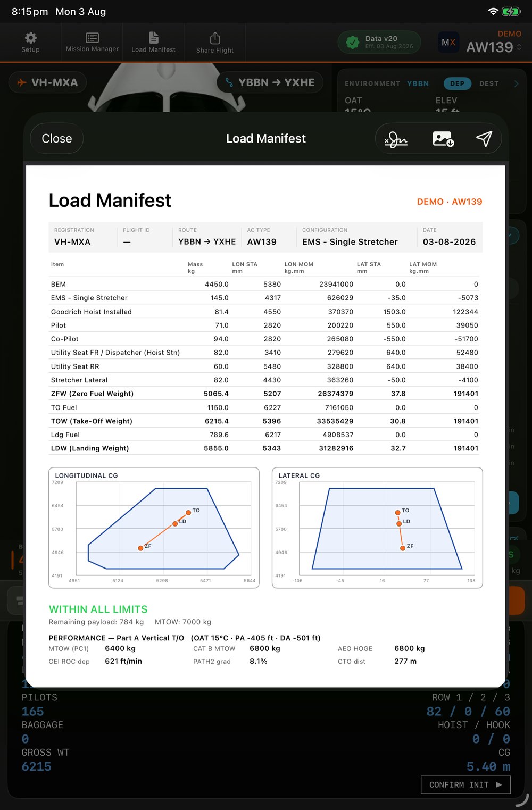Tap ZF point on Lateral CG chart
532x810 pixels.
[403, 548]
